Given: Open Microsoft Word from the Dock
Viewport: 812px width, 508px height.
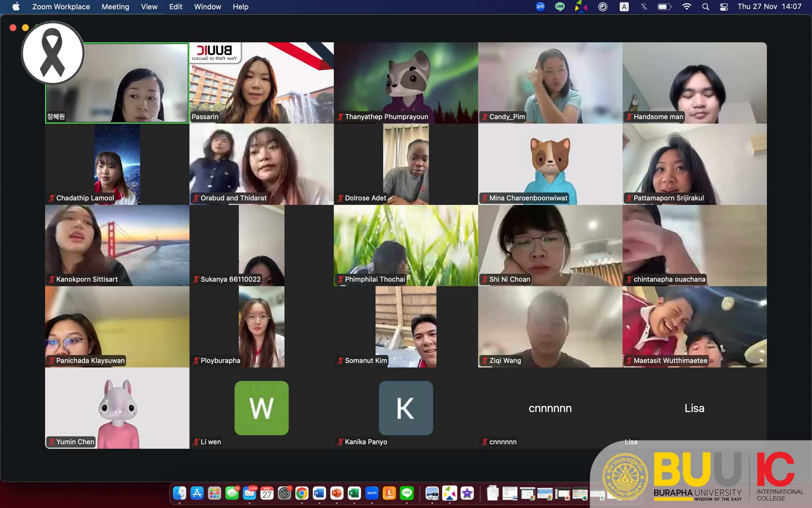Looking at the screenshot, I should coord(319,493).
